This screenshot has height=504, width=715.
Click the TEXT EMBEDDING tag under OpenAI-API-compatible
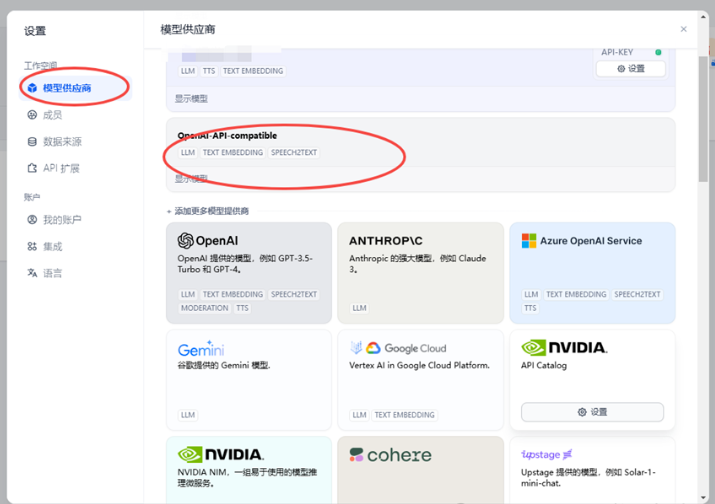click(x=233, y=153)
